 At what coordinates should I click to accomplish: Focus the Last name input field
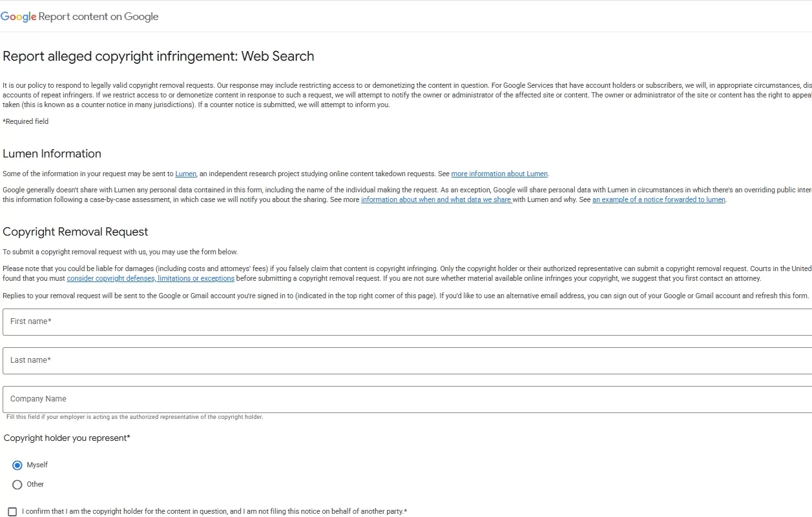[407, 361]
